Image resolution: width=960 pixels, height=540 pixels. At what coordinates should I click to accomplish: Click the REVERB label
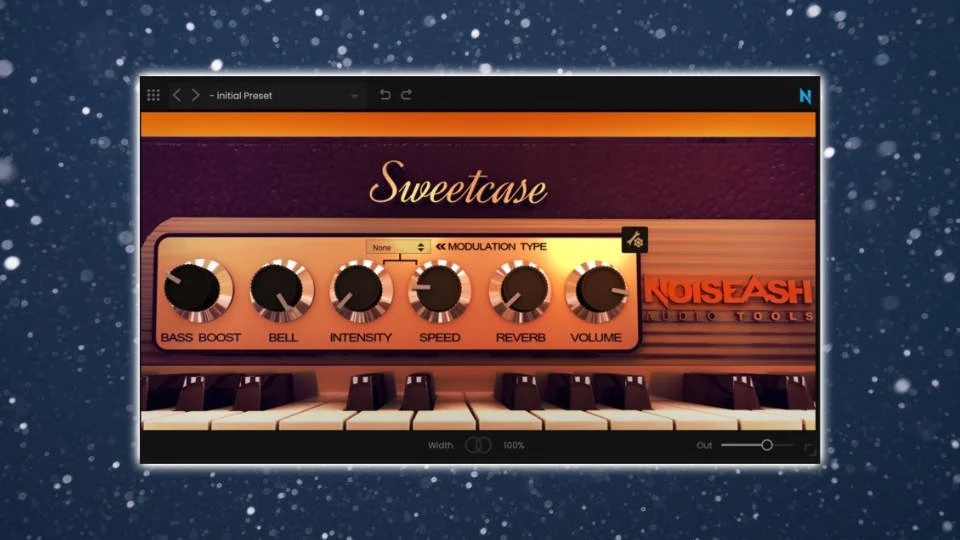(x=520, y=337)
